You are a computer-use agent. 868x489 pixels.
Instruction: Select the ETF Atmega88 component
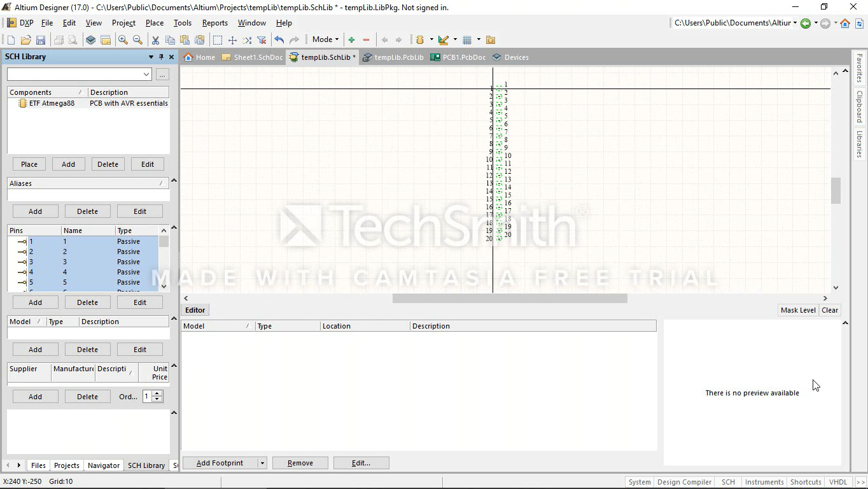coord(52,103)
